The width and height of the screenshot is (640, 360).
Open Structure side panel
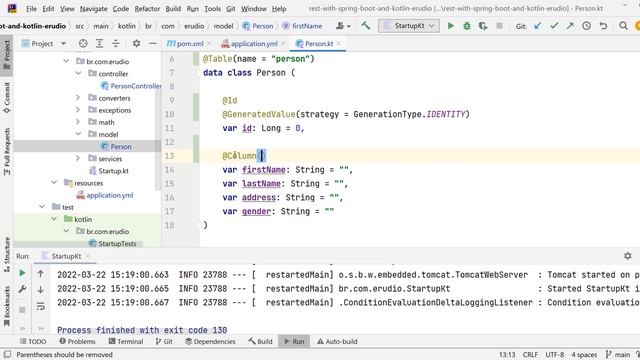pos(7,255)
